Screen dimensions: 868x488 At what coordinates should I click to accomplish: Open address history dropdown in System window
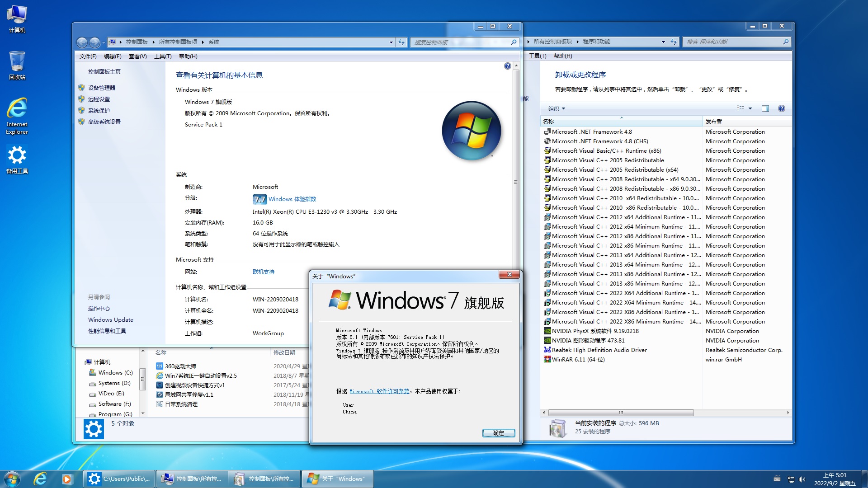tap(391, 42)
